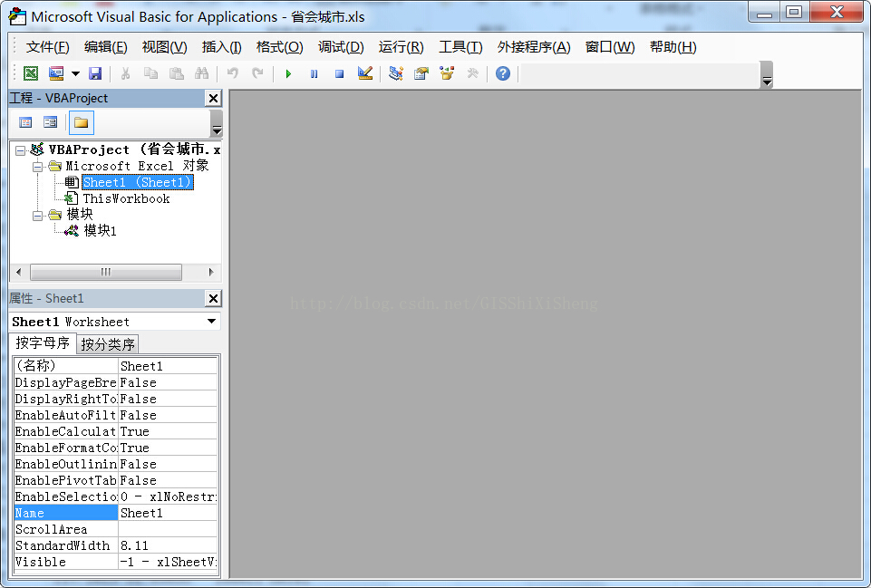Image resolution: width=871 pixels, height=588 pixels.
Task: Open the Project Explorer icon
Action: tap(395, 73)
